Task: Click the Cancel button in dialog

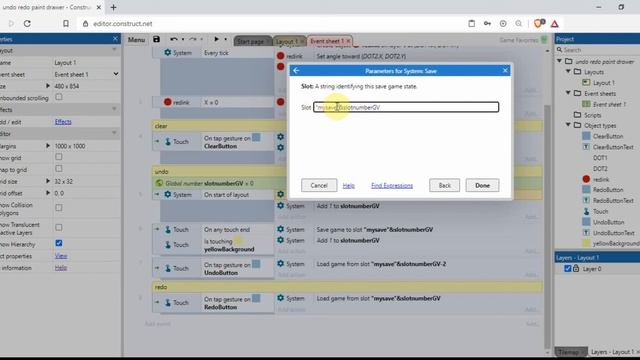Action: point(319,185)
